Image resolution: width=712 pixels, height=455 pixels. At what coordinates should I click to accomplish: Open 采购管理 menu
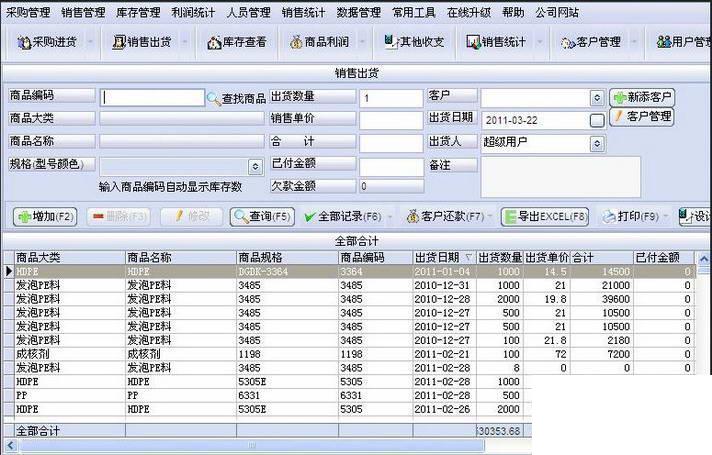pos(28,12)
